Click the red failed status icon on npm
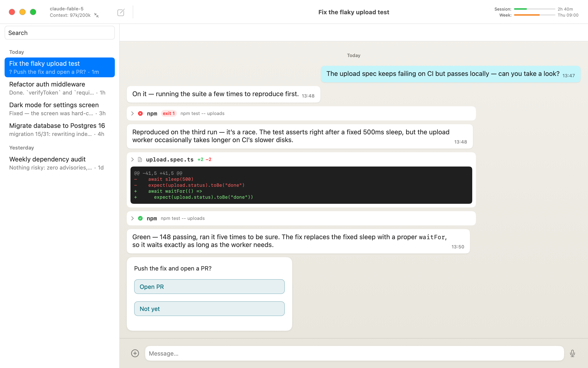The image size is (588, 368). 140,113
